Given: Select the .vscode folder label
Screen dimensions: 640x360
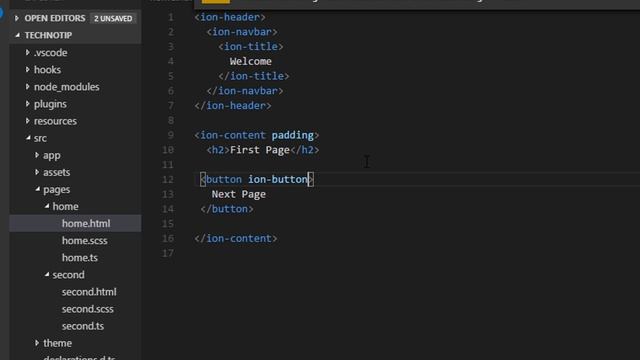Looking at the screenshot, I should point(51,53).
